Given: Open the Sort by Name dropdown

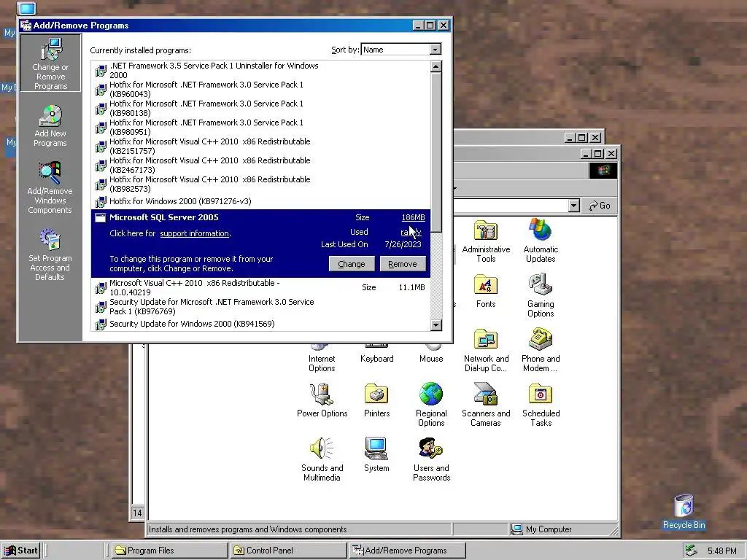Looking at the screenshot, I should tap(435, 50).
